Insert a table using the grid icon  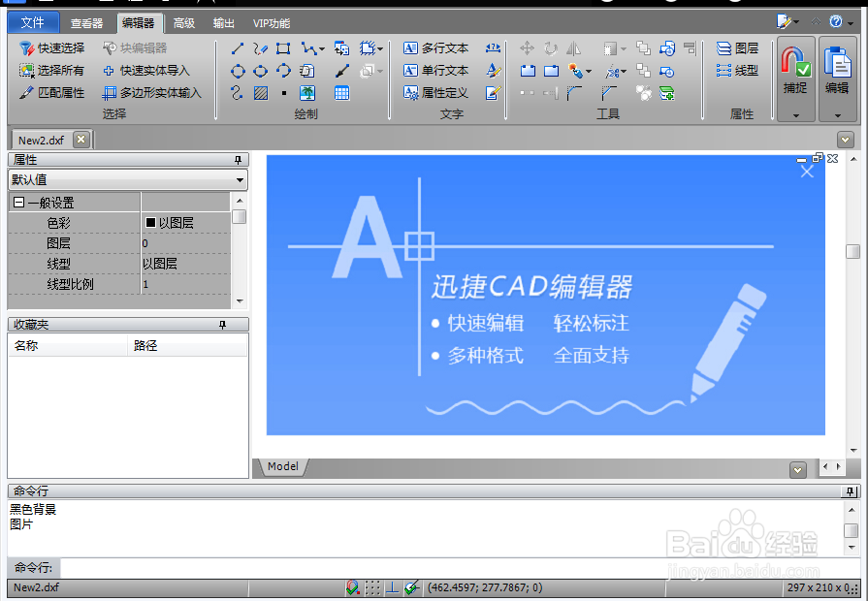coord(342,93)
